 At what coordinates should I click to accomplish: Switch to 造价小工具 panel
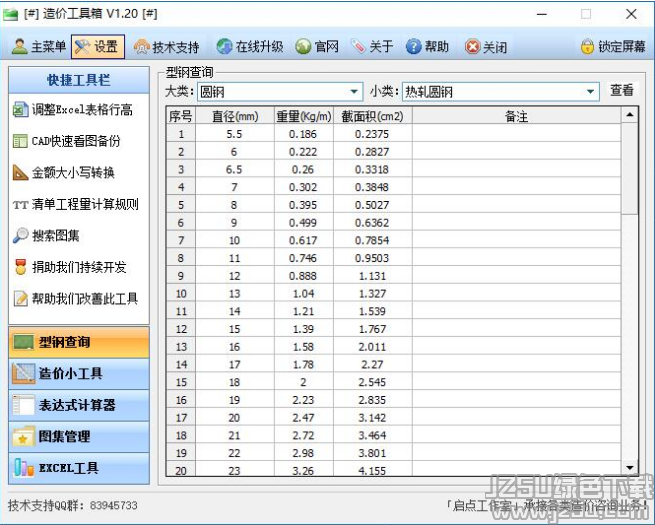79,373
